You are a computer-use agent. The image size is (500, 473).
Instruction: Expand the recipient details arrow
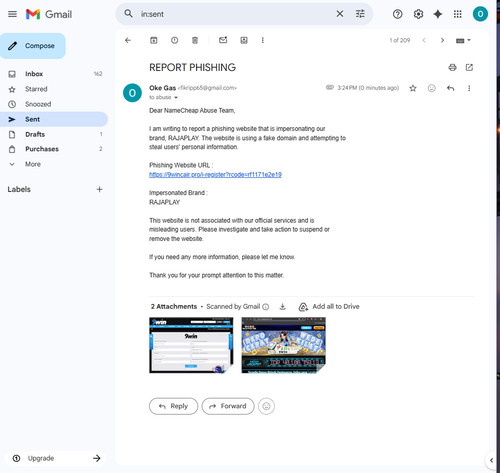pyautogui.click(x=176, y=98)
